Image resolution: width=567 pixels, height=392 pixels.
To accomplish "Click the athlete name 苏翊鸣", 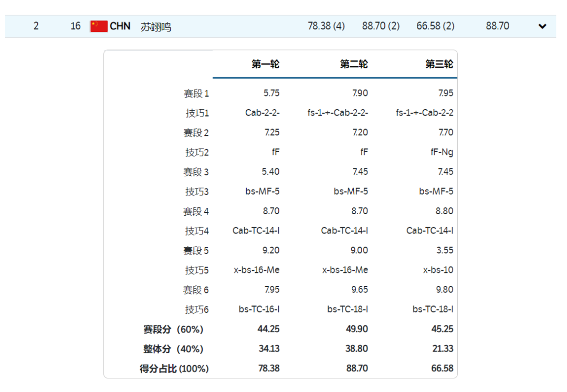I will pyautogui.click(x=156, y=27).
